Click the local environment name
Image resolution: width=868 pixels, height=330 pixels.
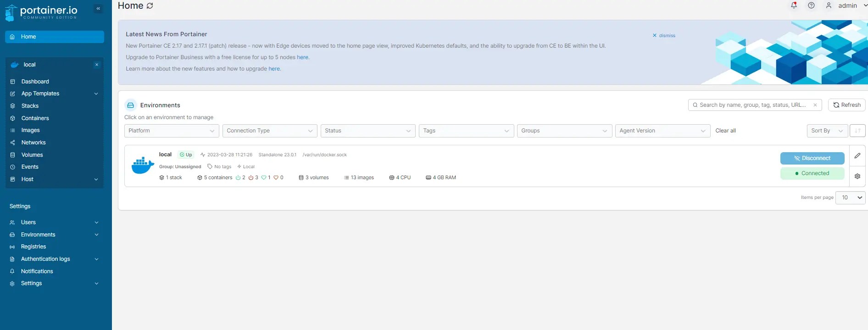165,154
